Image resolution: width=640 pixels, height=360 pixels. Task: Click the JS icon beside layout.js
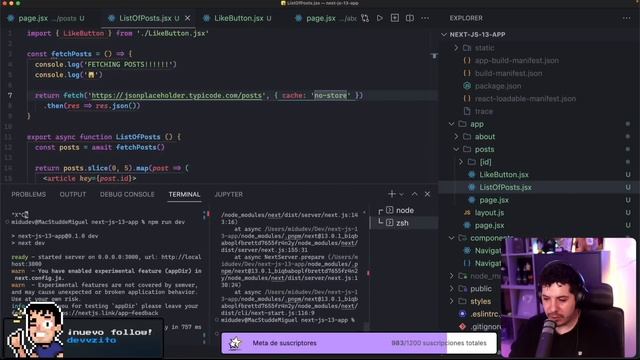(467, 213)
